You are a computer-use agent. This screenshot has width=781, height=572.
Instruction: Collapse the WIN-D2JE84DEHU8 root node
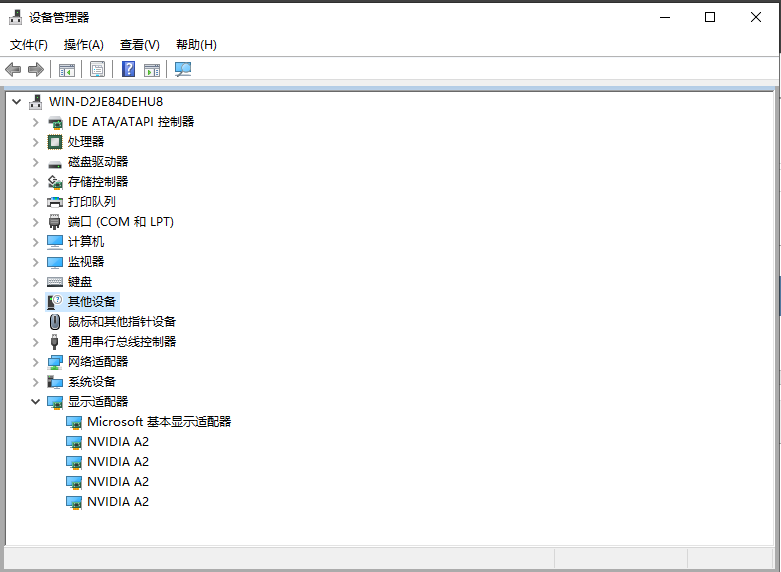(16, 102)
